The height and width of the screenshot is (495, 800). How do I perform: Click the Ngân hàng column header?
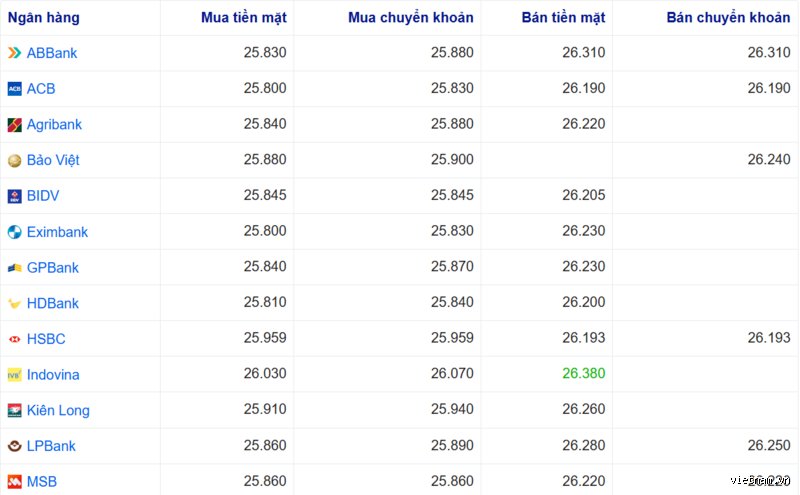point(43,17)
